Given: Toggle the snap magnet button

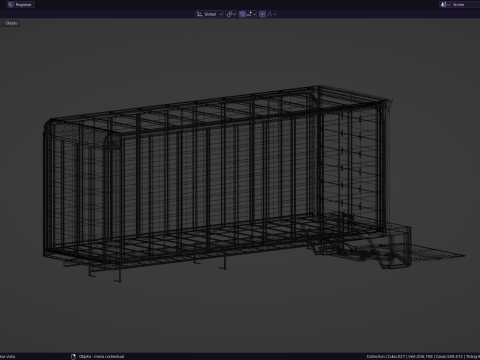Looking at the screenshot, I should pyautogui.click(x=242, y=14).
